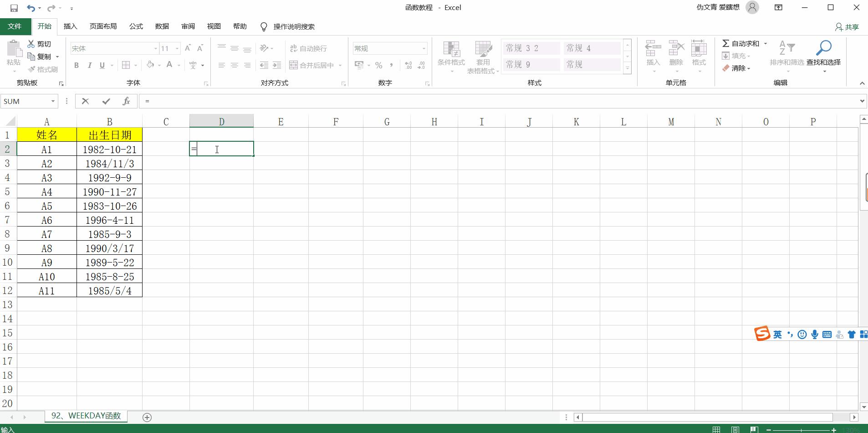Add a new worksheet with the plus button
This screenshot has height=433, width=868.
146,417
